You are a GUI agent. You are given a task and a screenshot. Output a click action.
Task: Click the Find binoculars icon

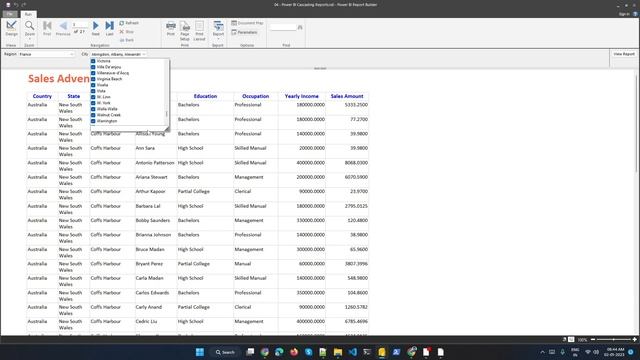point(300,27)
